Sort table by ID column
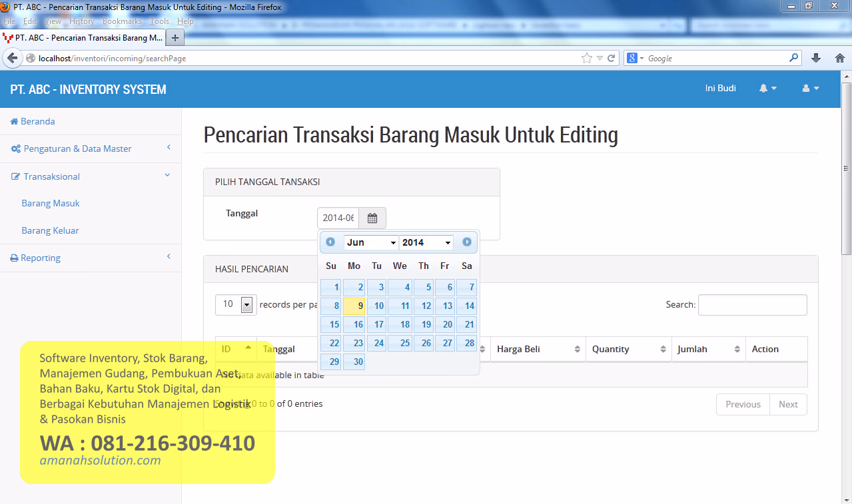 click(236, 349)
